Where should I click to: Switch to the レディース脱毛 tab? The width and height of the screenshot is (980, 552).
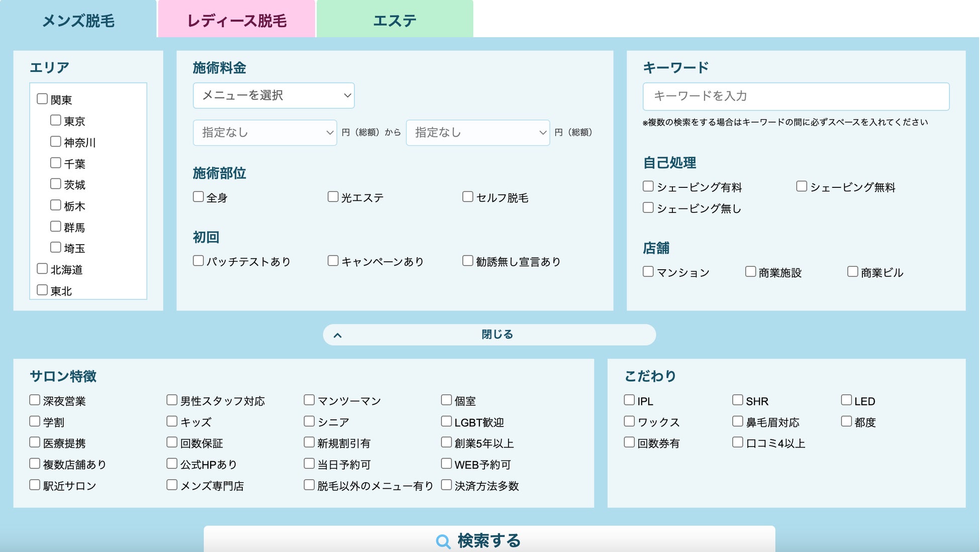click(237, 20)
